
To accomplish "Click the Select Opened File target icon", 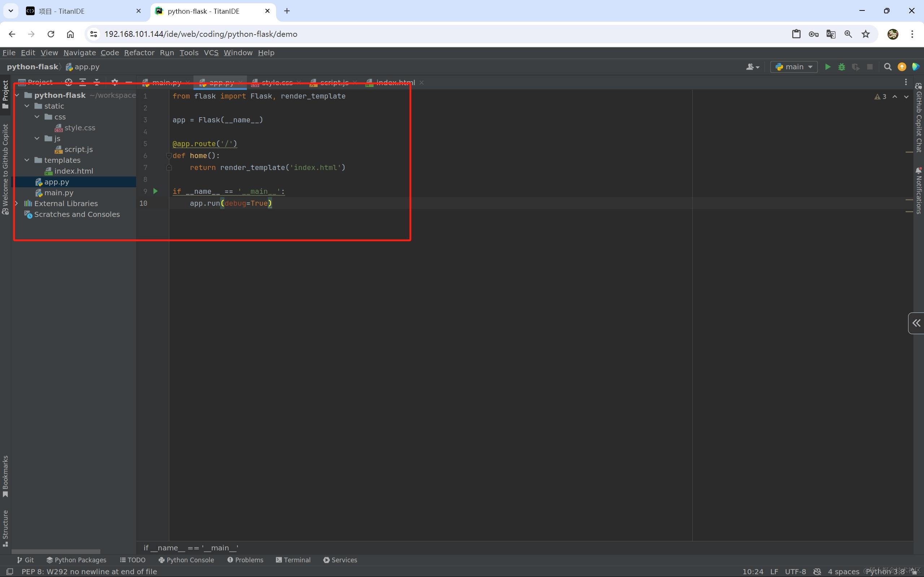I will [x=69, y=82].
